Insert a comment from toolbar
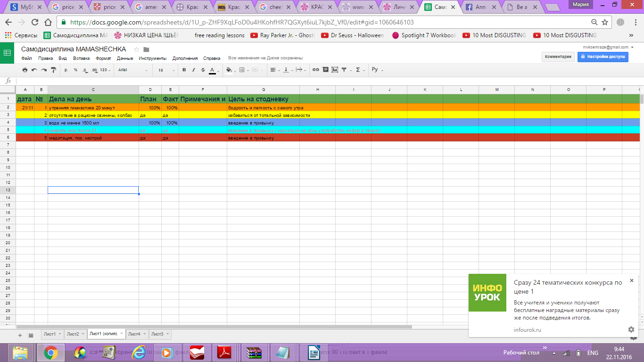The height and width of the screenshot is (362, 644). [325, 70]
